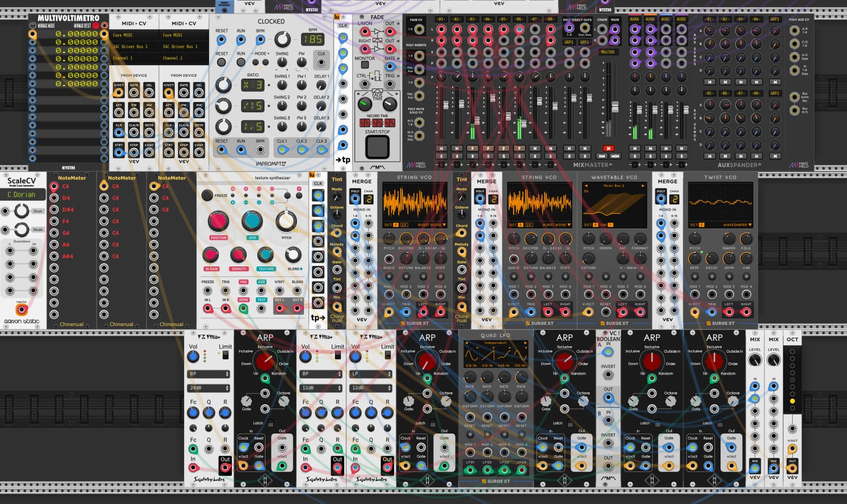The width and height of the screenshot is (847, 504).
Task: Open the Channel 1 selector on first MIDI-CV
Action: click(x=134, y=58)
